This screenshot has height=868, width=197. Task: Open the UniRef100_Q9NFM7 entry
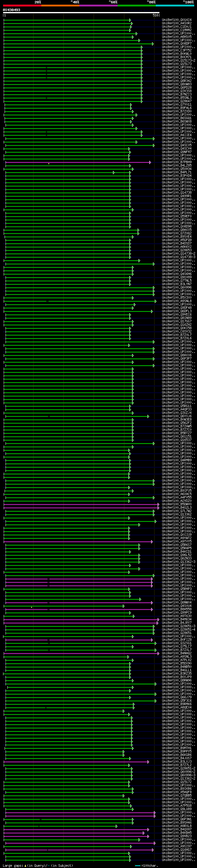[177, 152]
